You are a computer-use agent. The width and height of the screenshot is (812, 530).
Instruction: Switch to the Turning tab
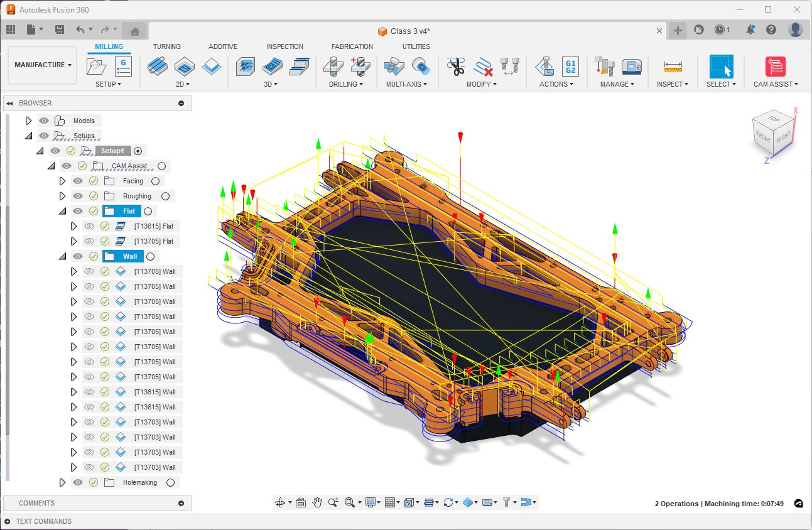point(166,46)
